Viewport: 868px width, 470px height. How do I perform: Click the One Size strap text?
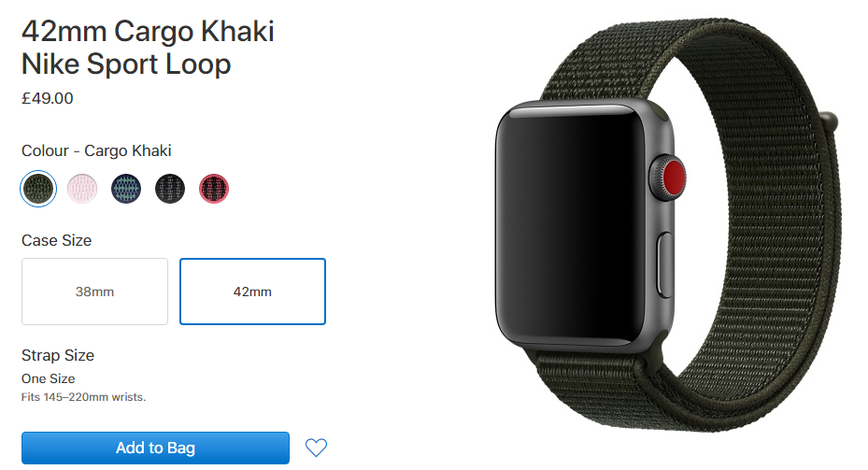pyautogui.click(x=49, y=378)
